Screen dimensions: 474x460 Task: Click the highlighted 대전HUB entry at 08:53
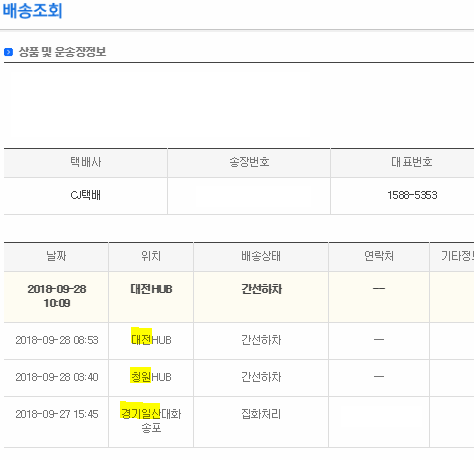click(151, 340)
